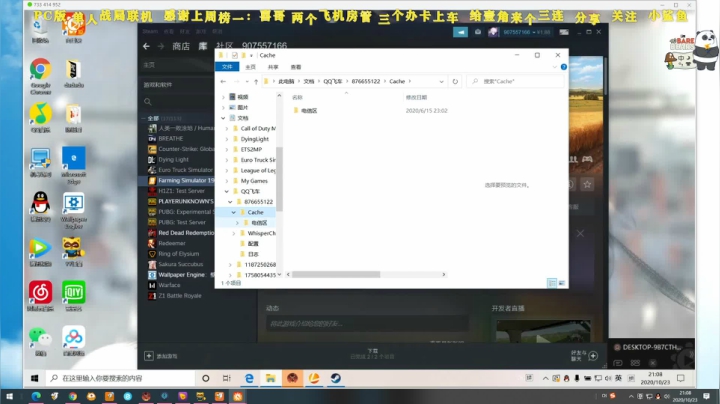Open address bar history dropdown
The image size is (720, 404).
point(441,82)
